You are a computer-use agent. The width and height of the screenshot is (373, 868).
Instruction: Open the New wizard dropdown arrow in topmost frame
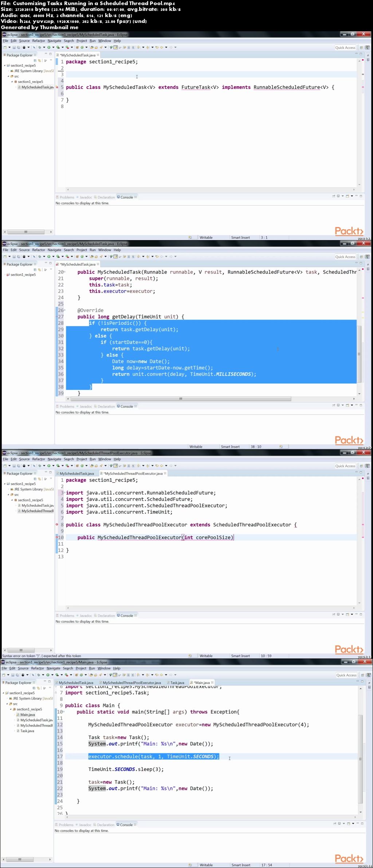(9, 47)
